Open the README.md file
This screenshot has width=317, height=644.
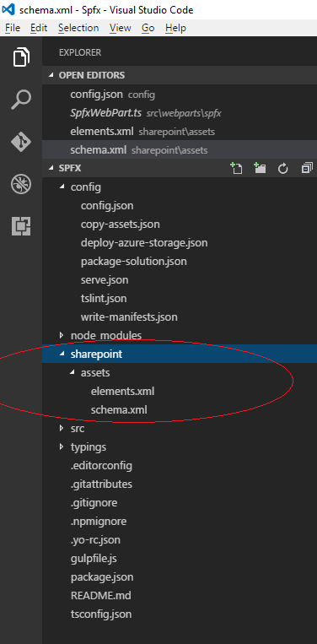pos(101,596)
